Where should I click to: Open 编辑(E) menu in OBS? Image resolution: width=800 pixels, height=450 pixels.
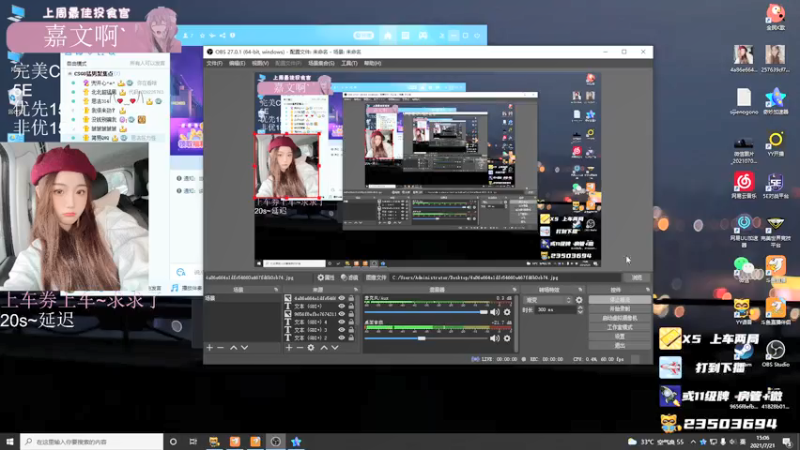[x=237, y=63]
